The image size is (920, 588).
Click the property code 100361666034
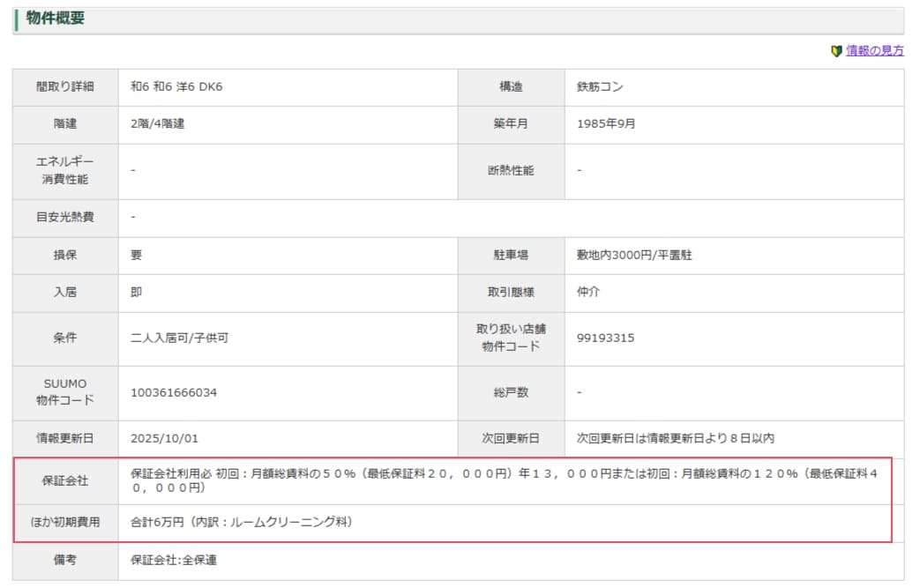[173, 392]
